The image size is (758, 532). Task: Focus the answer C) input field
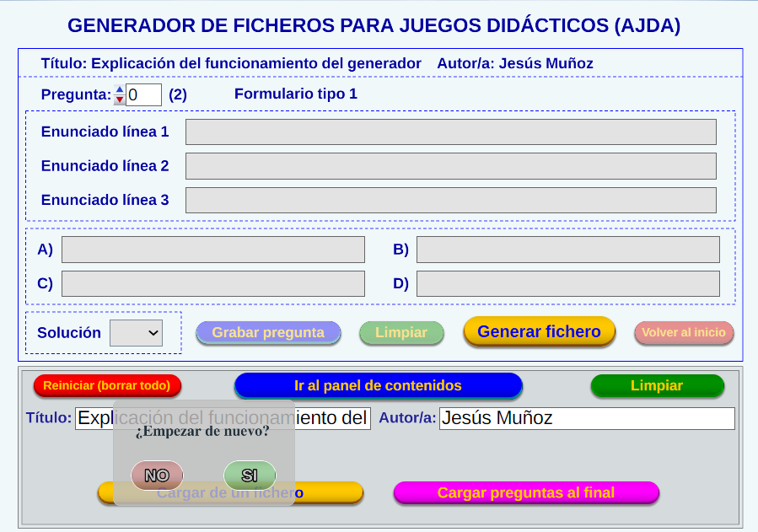[x=212, y=283]
